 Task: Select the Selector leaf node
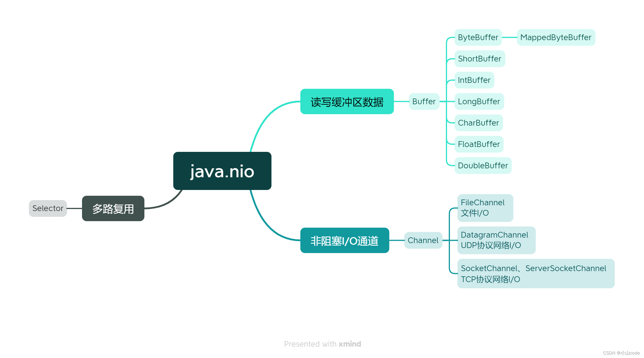[x=48, y=208]
